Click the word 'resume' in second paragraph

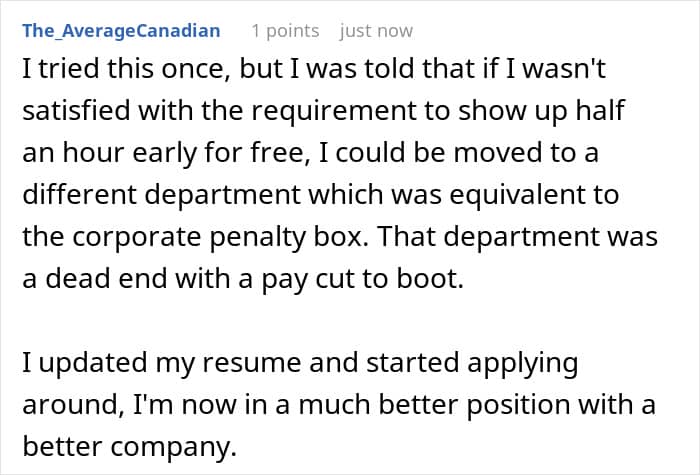tap(251, 362)
